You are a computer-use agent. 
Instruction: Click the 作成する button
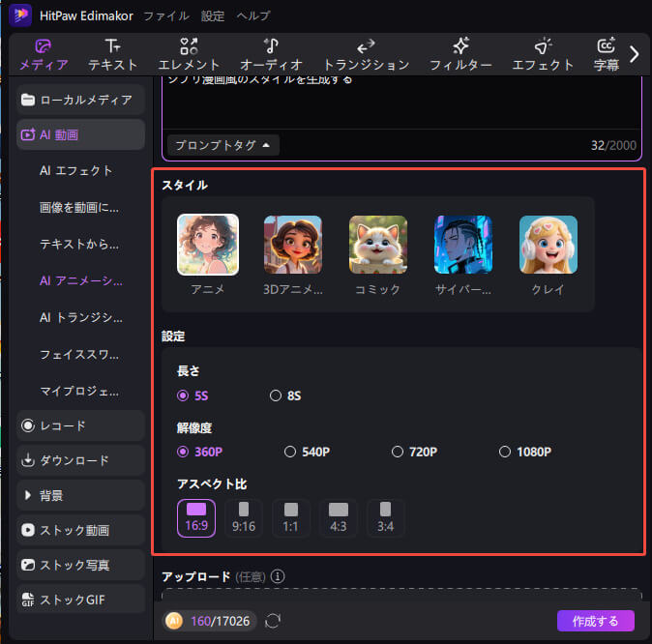(595, 621)
